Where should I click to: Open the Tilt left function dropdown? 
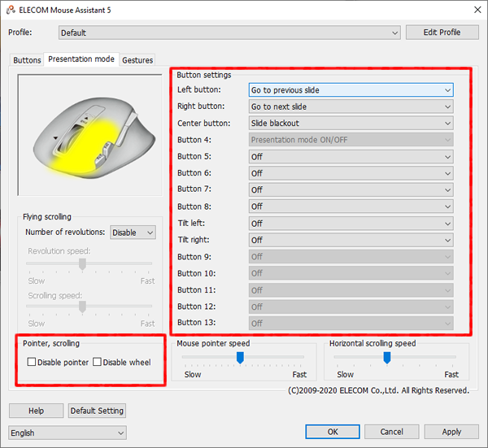click(x=351, y=224)
